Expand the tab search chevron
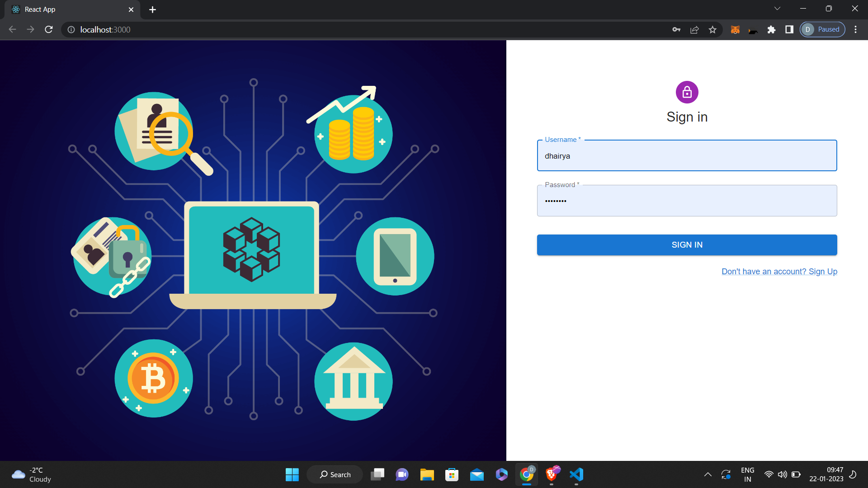The image size is (868, 488). coord(777,9)
